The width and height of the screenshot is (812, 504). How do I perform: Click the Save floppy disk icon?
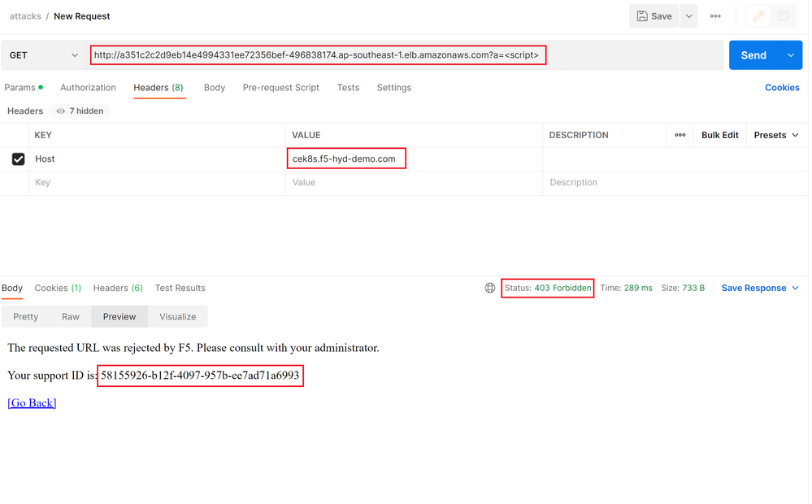[641, 16]
